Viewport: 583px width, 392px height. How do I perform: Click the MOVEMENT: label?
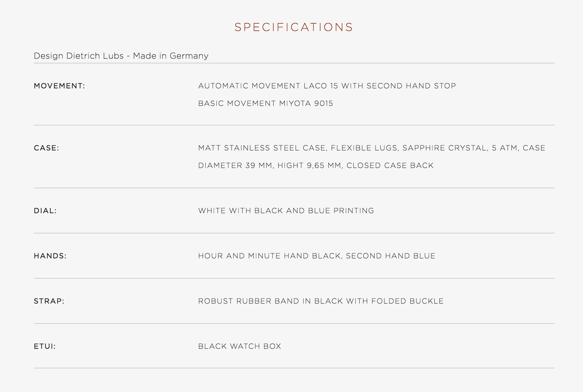click(x=59, y=86)
